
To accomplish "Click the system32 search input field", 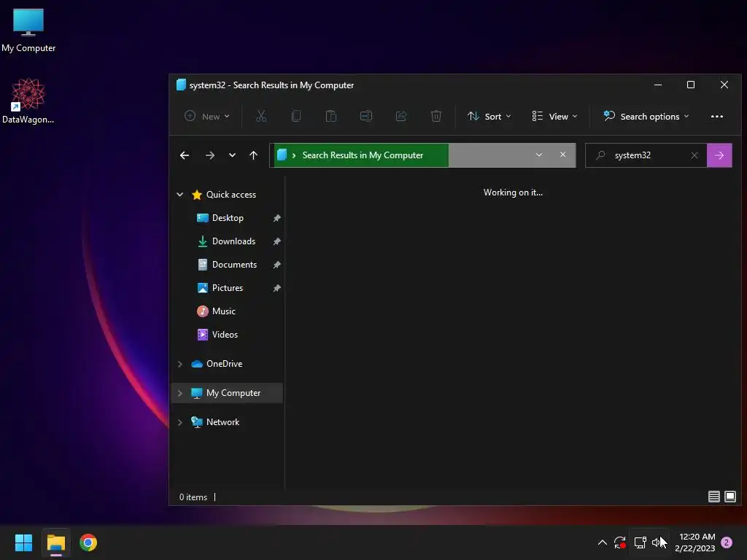I will (646, 155).
